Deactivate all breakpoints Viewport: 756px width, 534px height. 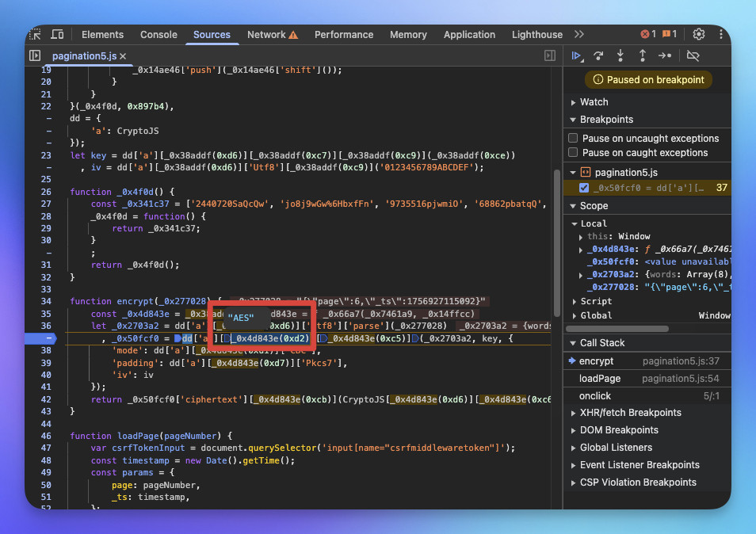click(x=693, y=56)
